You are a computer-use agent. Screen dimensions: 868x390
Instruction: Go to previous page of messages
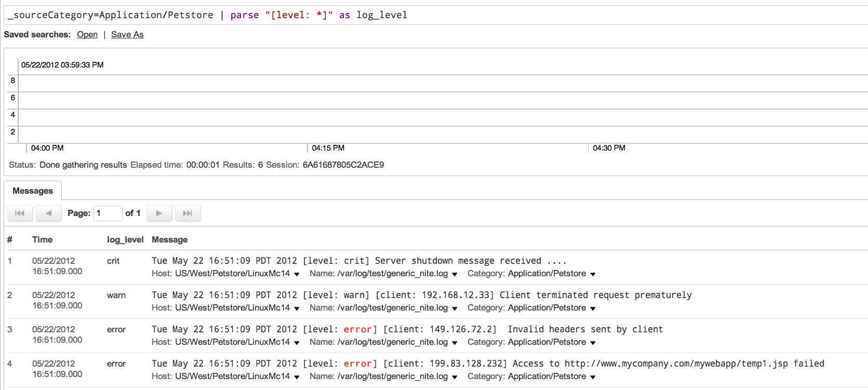click(x=49, y=213)
